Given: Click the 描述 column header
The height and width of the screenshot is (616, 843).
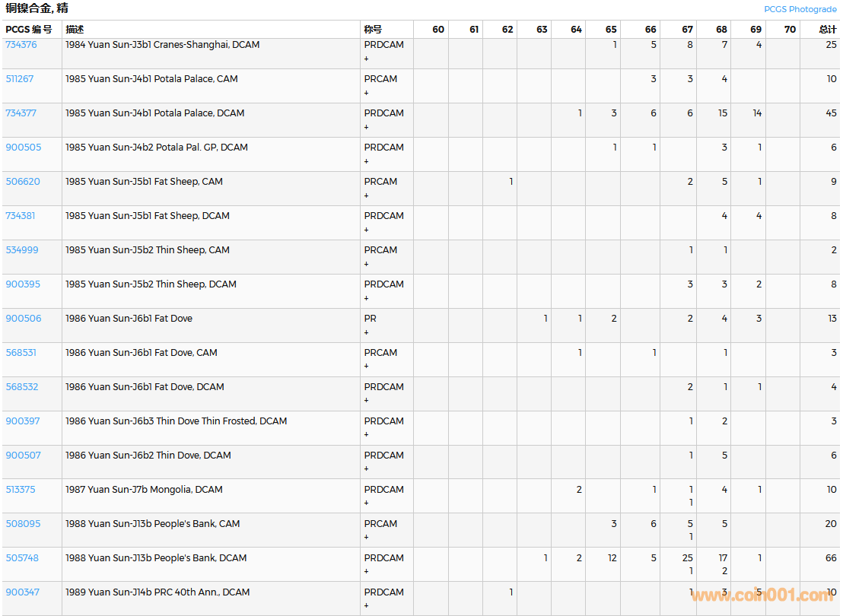Looking at the screenshot, I should pyautogui.click(x=75, y=30).
